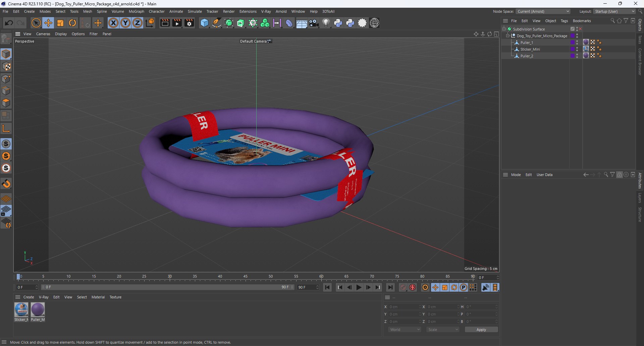Click the Spline Pen tool icon
The image size is (644, 346).
pyautogui.click(x=217, y=23)
